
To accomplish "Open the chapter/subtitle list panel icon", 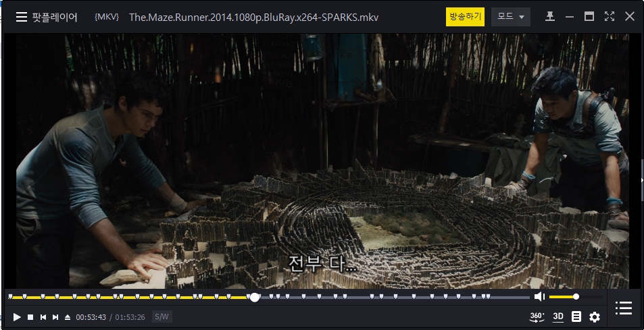I will pyautogui.click(x=576, y=317).
